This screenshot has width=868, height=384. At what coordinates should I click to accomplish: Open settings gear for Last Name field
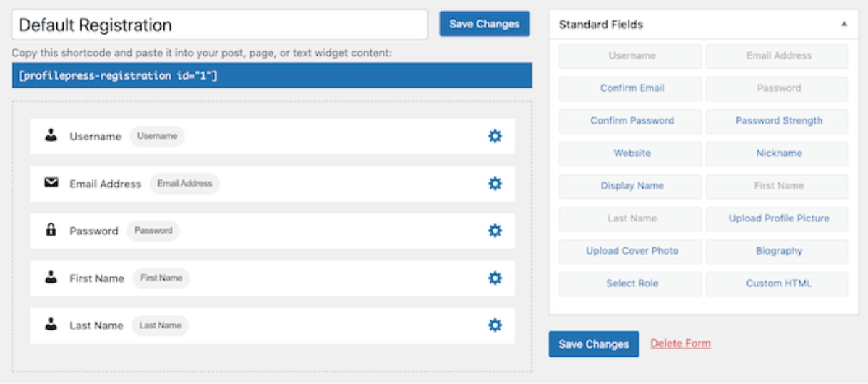495,325
